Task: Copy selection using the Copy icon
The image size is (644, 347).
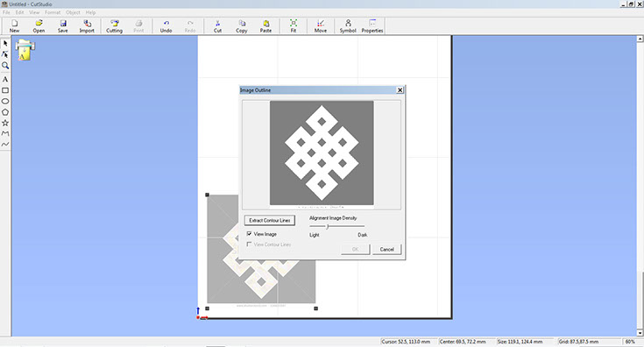Action: click(242, 26)
